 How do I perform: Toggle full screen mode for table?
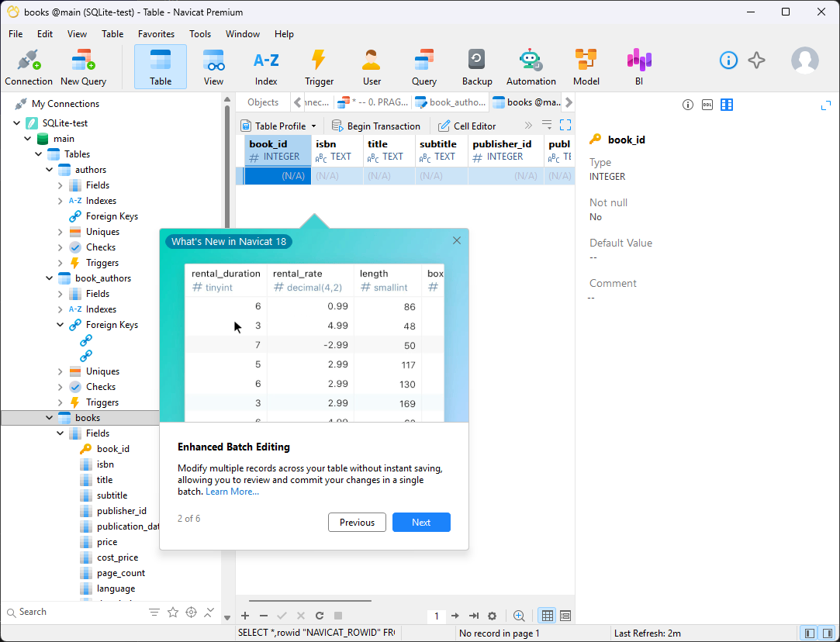[x=565, y=126]
